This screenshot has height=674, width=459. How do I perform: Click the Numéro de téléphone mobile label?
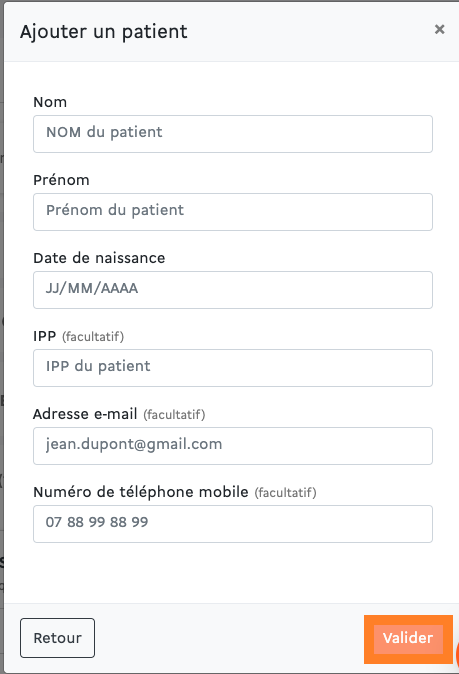point(141,492)
